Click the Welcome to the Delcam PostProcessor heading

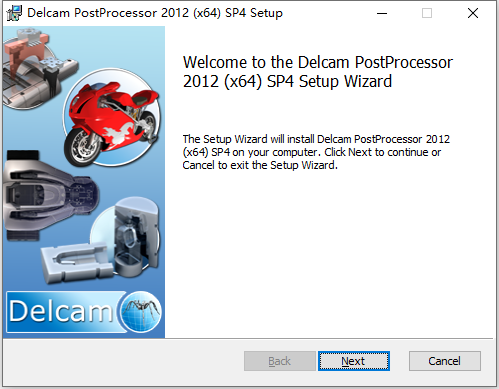[318, 72]
